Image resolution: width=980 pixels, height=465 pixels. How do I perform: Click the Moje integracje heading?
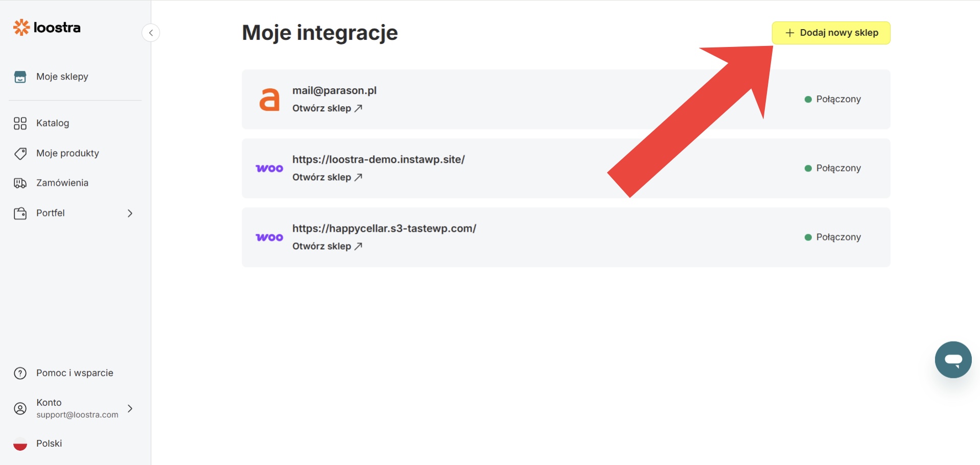click(320, 33)
